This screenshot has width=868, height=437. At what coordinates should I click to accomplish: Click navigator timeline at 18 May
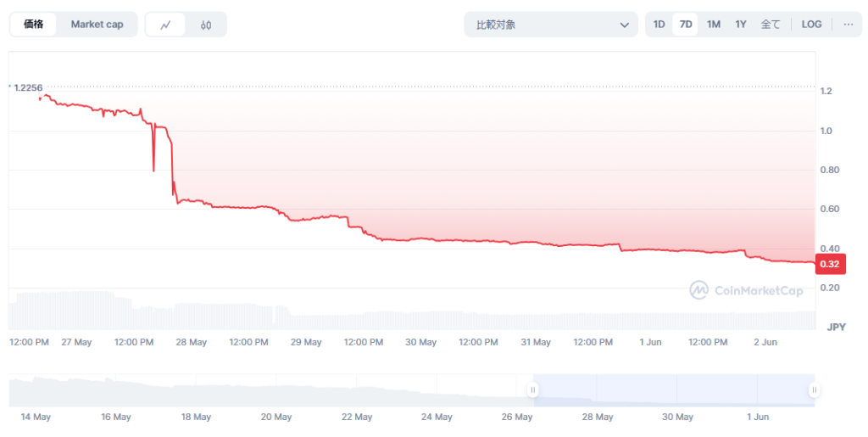coord(196,417)
